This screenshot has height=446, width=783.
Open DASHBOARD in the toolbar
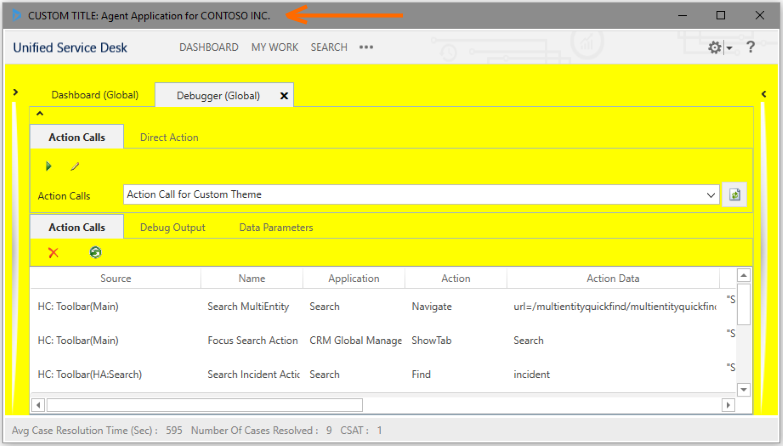point(209,47)
